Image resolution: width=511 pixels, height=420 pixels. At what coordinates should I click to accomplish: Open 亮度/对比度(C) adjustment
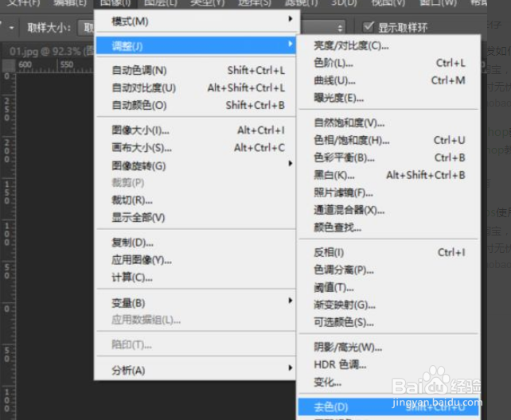tap(389, 45)
